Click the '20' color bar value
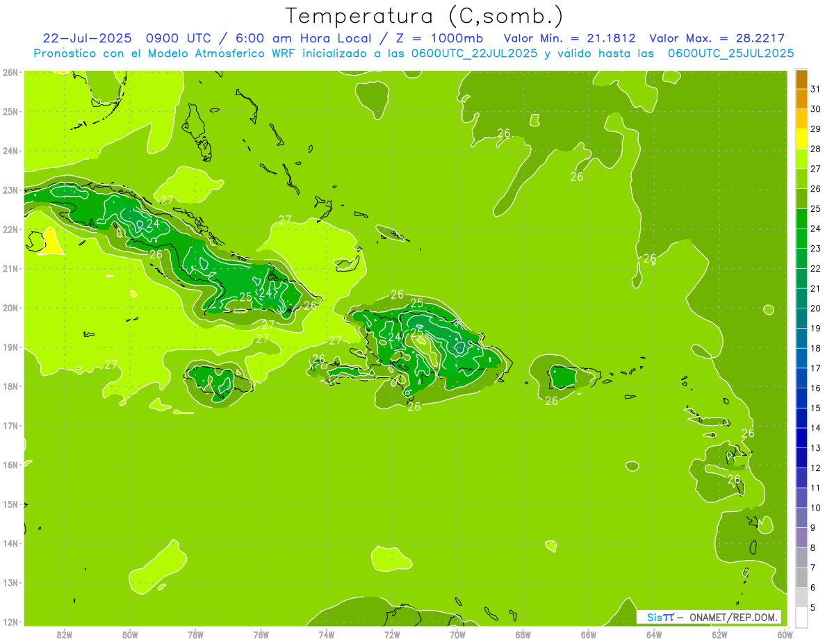The width and height of the screenshot is (834, 644). [815, 308]
